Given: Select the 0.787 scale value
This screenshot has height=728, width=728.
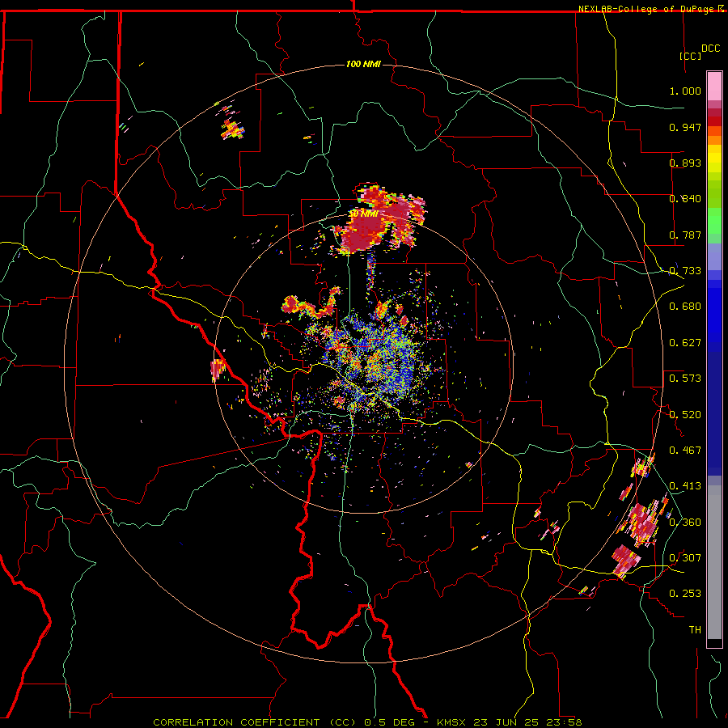Looking at the screenshot, I should [x=685, y=235].
